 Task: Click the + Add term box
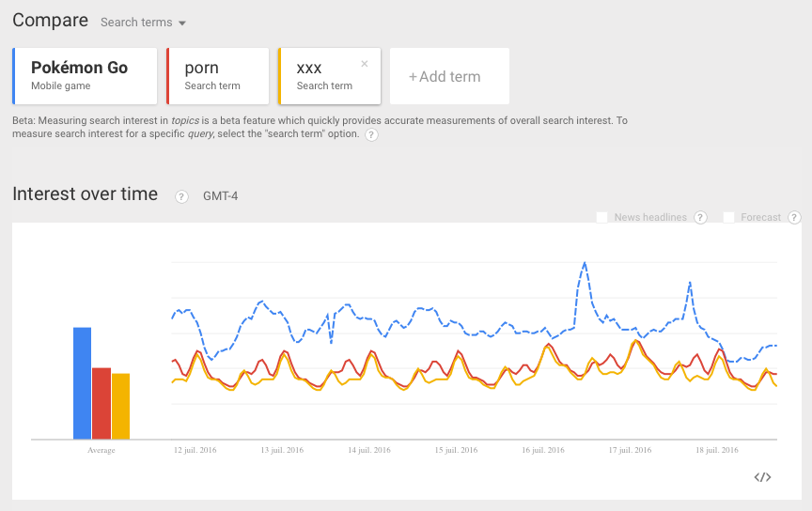point(449,76)
